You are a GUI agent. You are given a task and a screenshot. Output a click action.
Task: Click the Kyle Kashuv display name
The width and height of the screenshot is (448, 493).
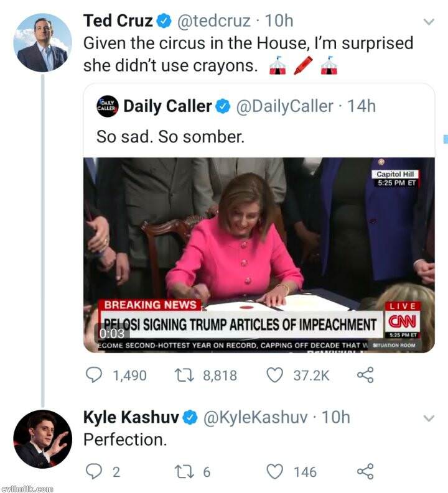pyautogui.click(x=131, y=418)
